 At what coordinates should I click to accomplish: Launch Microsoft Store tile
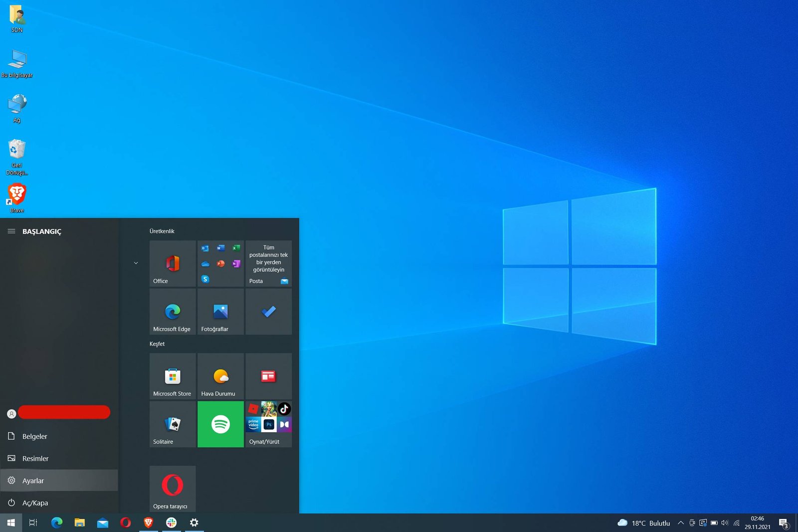173,376
